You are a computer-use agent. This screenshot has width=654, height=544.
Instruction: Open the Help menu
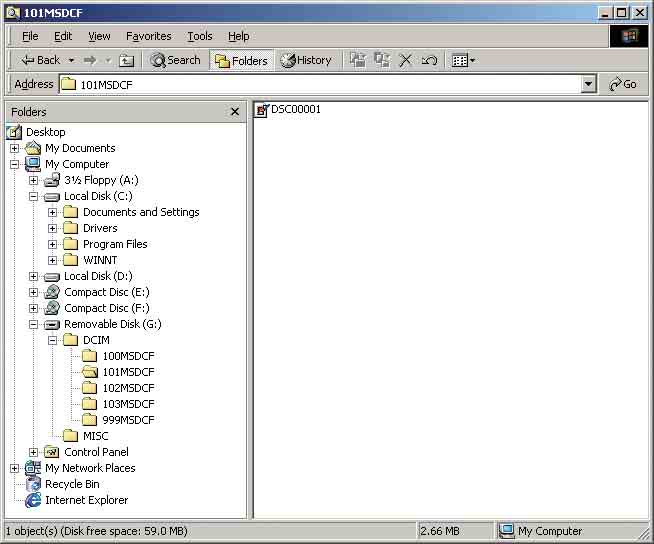[239, 36]
